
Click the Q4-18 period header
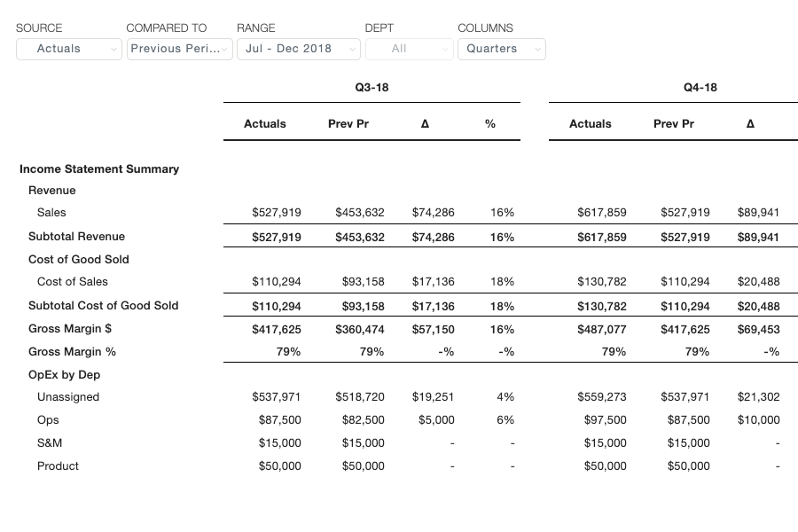point(700,88)
